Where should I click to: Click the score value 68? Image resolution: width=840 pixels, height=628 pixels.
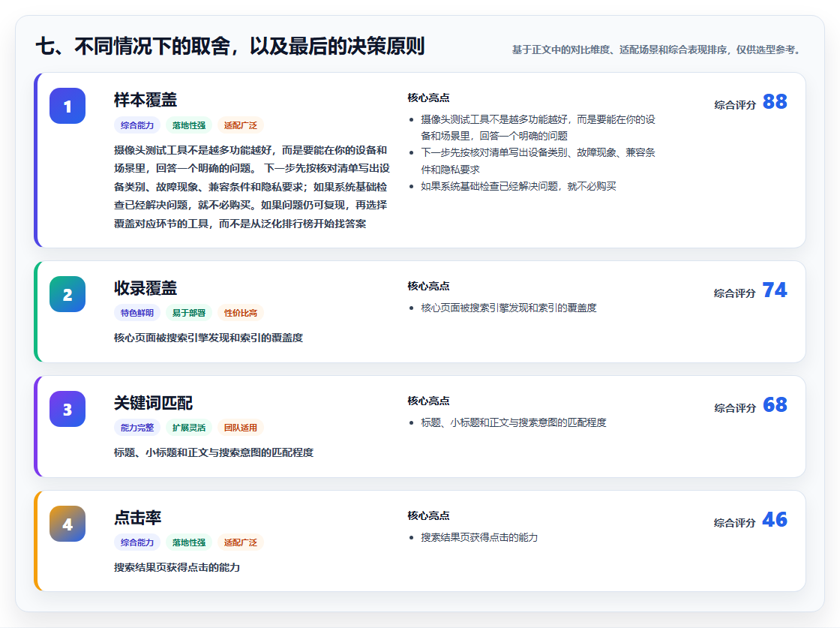(x=775, y=404)
